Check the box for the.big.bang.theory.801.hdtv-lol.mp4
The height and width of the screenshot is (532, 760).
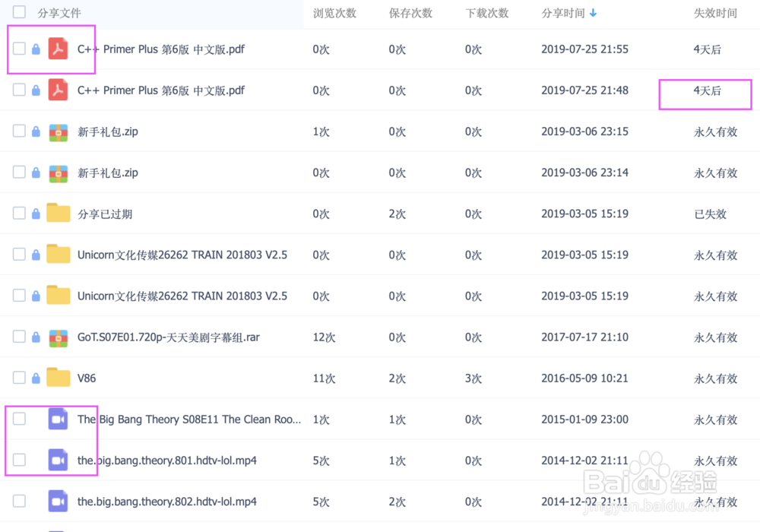pos(20,460)
